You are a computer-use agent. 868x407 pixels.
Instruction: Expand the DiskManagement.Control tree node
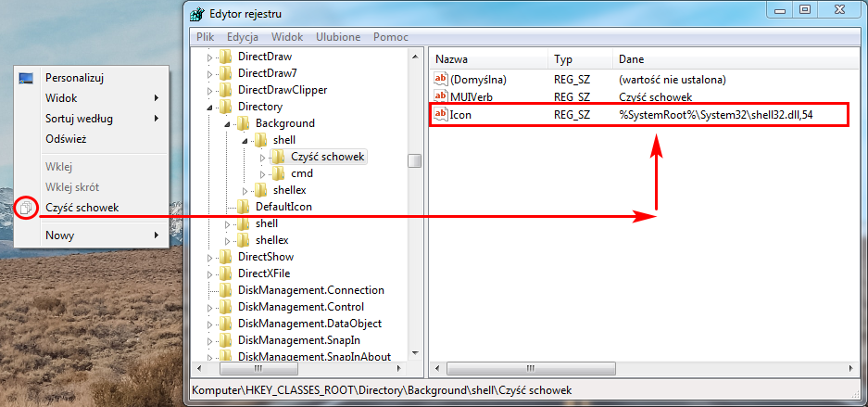[209, 307]
